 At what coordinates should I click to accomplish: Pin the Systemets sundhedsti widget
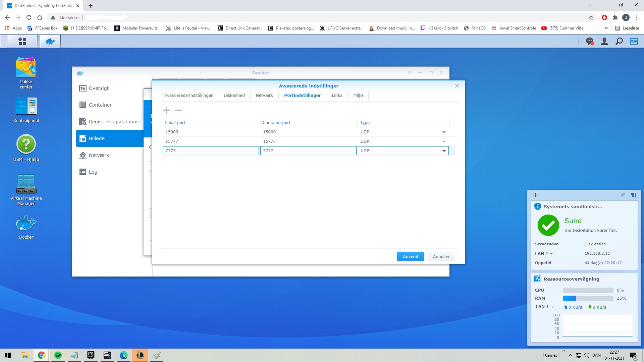click(623, 195)
